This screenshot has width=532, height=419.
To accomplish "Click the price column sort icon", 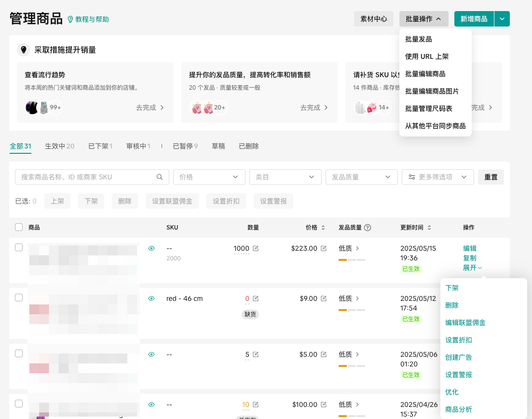I will click(323, 228).
